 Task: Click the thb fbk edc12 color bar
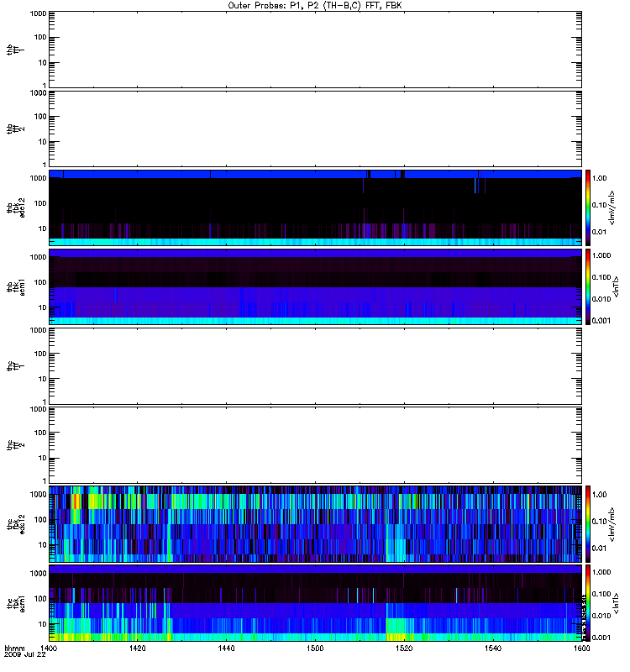(x=588, y=207)
